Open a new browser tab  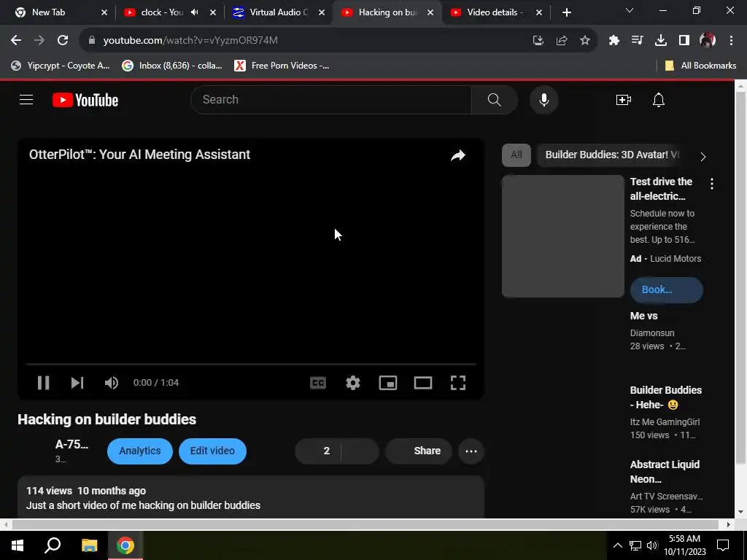[566, 12]
